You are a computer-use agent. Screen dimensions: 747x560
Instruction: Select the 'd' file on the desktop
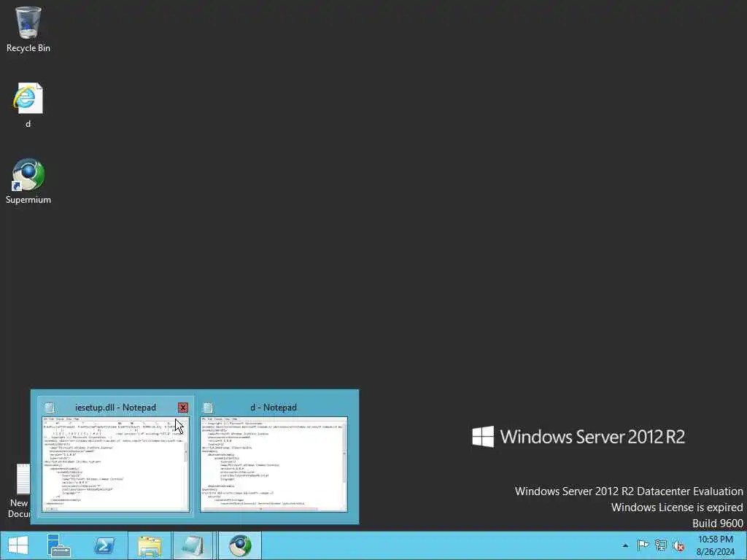[28, 105]
